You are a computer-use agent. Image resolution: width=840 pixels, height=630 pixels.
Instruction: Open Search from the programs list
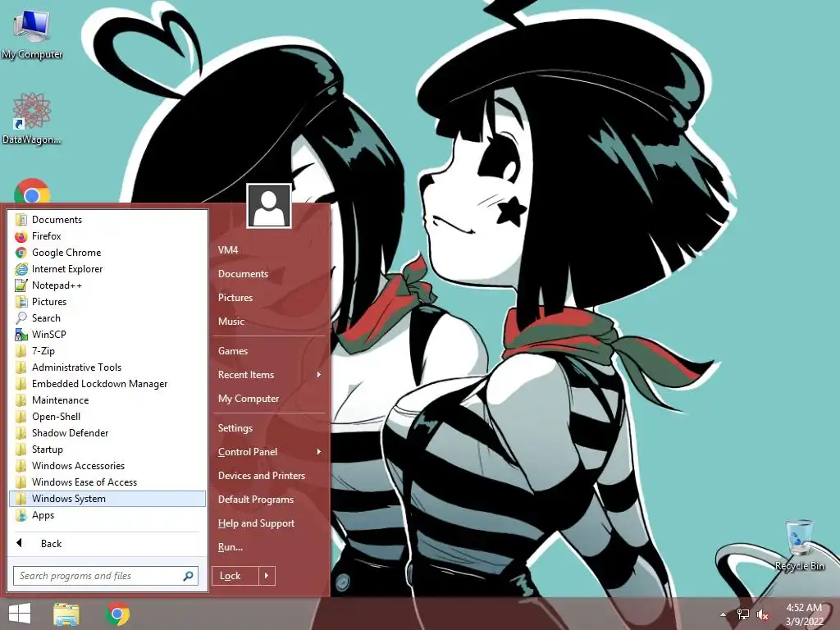[107, 318]
